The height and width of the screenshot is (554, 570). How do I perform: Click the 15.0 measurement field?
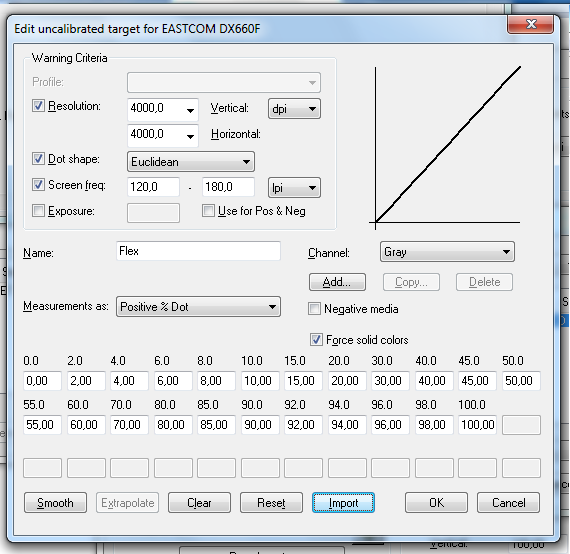point(303,381)
